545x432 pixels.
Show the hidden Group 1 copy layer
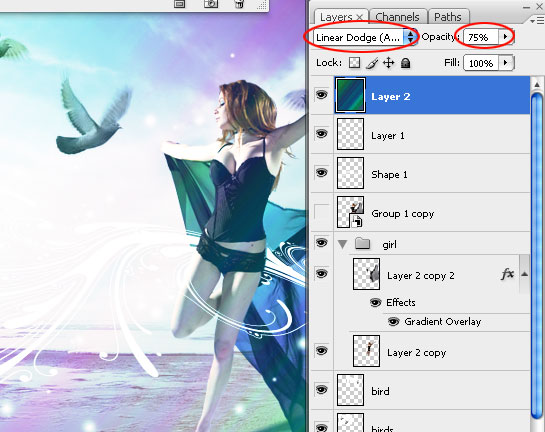(x=322, y=212)
